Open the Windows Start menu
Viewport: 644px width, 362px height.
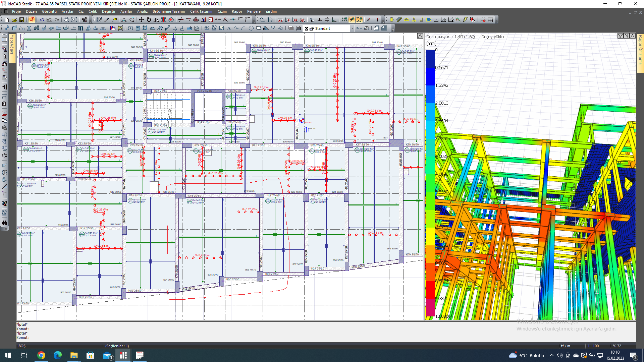pos(8,355)
